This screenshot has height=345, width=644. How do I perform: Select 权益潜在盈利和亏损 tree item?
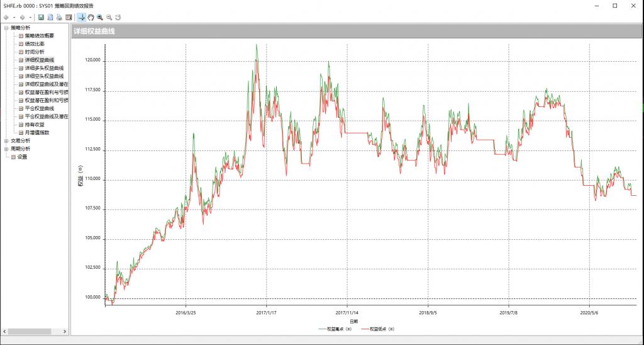coord(47,100)
